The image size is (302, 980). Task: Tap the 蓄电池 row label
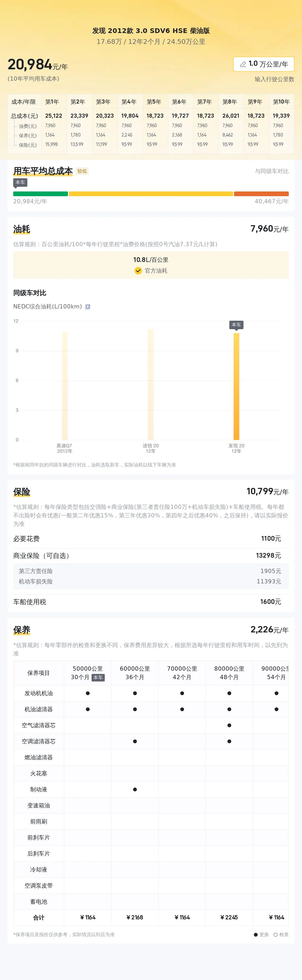[x=38, y=902]
